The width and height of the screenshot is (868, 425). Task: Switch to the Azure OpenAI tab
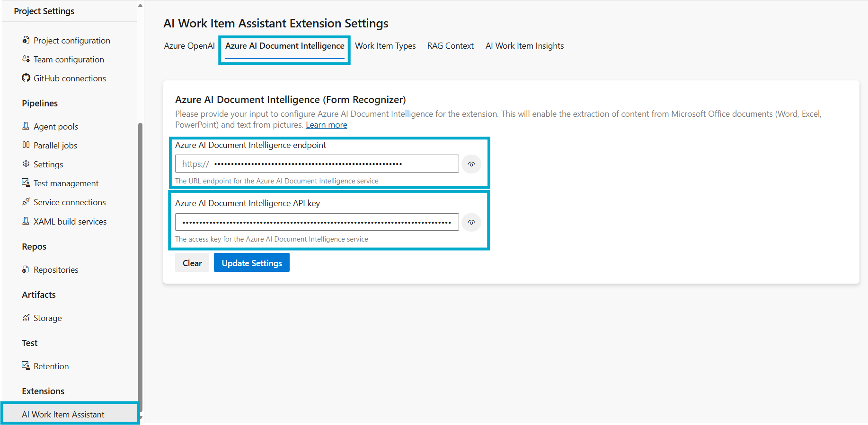[189, 46]
